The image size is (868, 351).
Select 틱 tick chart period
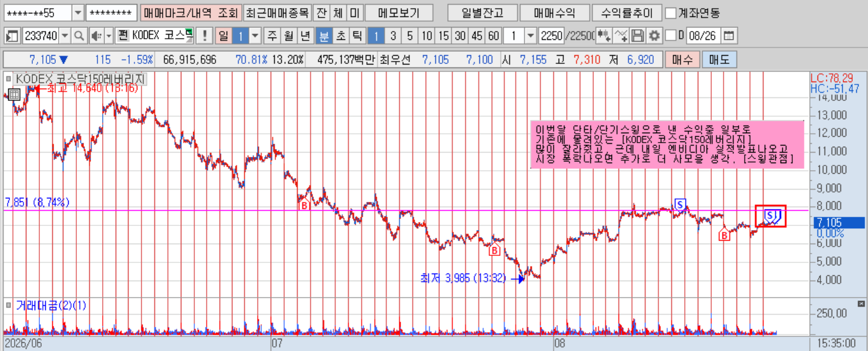pos(356,36)
